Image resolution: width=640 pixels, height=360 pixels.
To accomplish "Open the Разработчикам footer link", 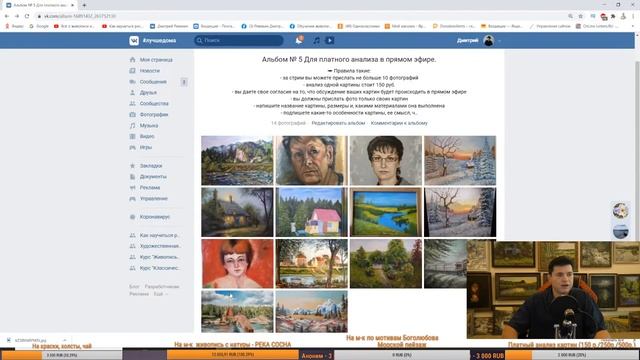I will click(162, 287).
